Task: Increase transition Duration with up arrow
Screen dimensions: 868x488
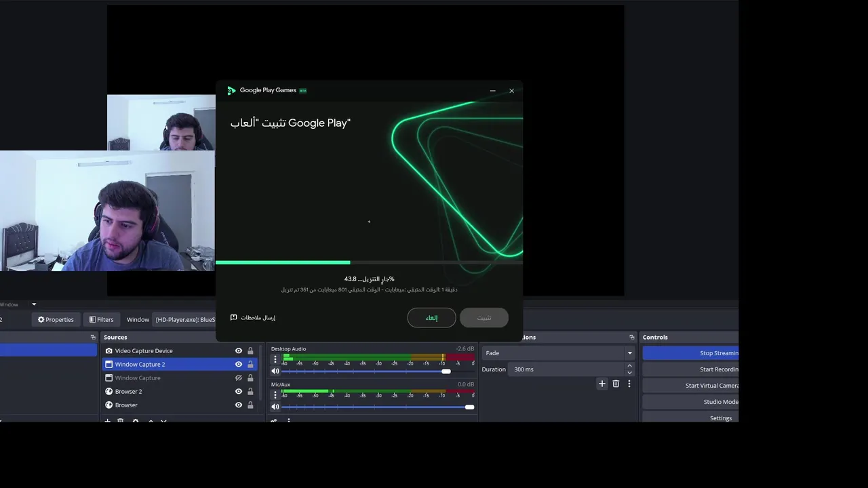Action: click(629, 366)
